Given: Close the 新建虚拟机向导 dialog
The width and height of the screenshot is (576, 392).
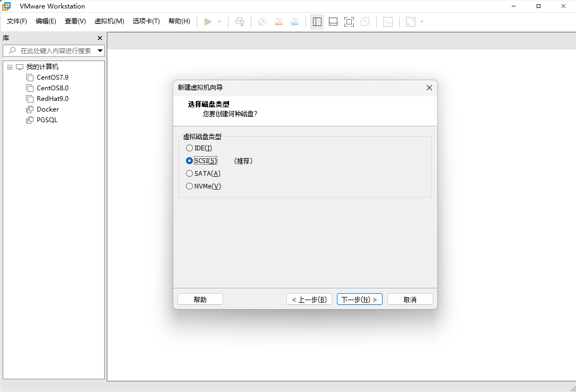Looking at the screenshot, I should tap(429, 88).
